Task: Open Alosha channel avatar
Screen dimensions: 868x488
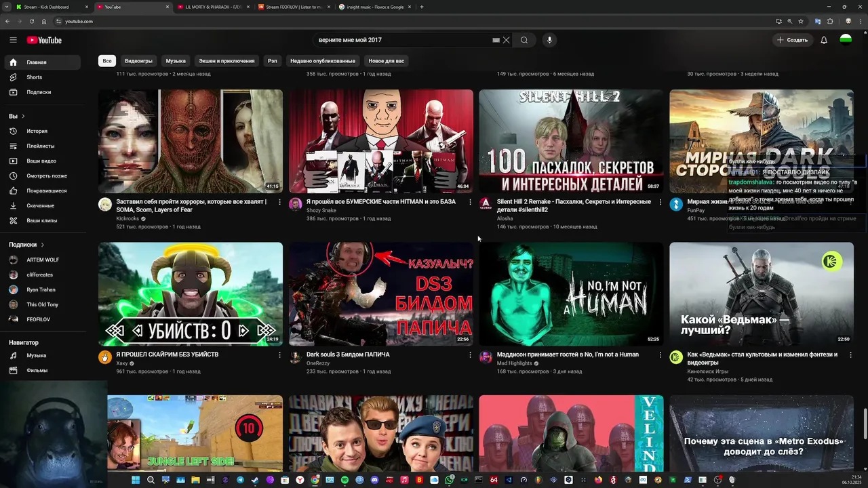Action: [486, 204]
